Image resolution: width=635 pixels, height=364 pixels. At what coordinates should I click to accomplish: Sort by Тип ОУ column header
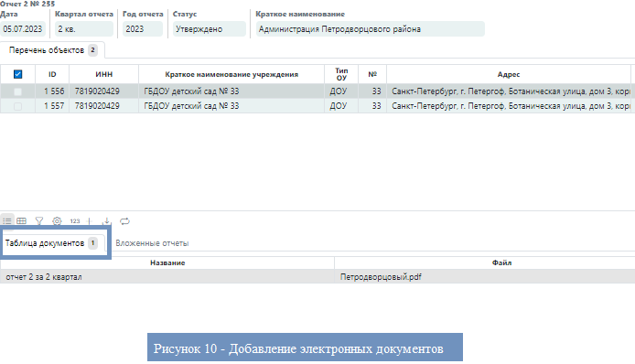[341, 74]
